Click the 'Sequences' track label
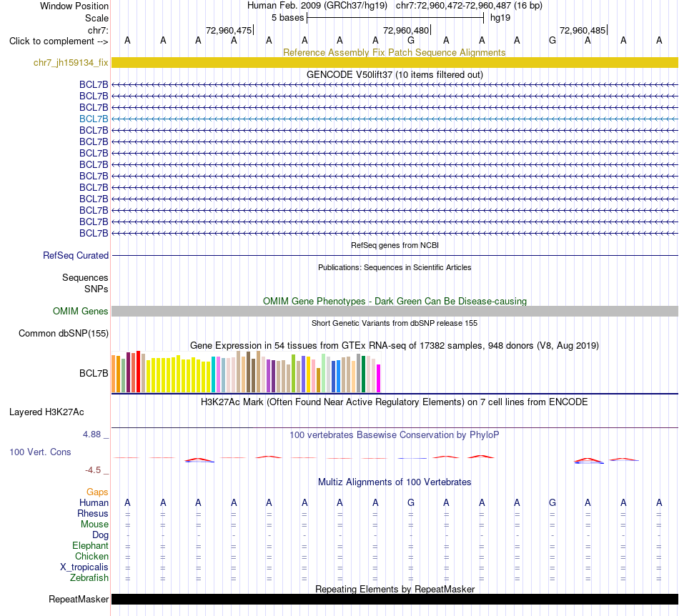The width and height of the screenshot is (679, 616). 85,277
